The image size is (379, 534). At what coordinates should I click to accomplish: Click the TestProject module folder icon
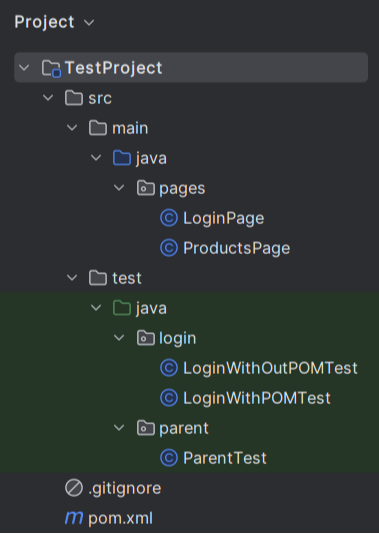click(x=51, y=68)
